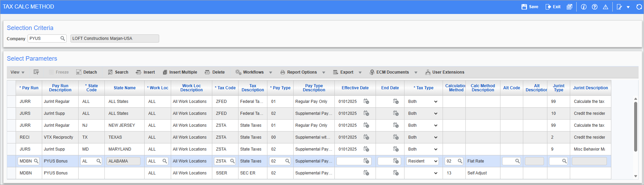Click the Report Options button
This screenshot has height=185, width=644.
(x=298, y=72)
